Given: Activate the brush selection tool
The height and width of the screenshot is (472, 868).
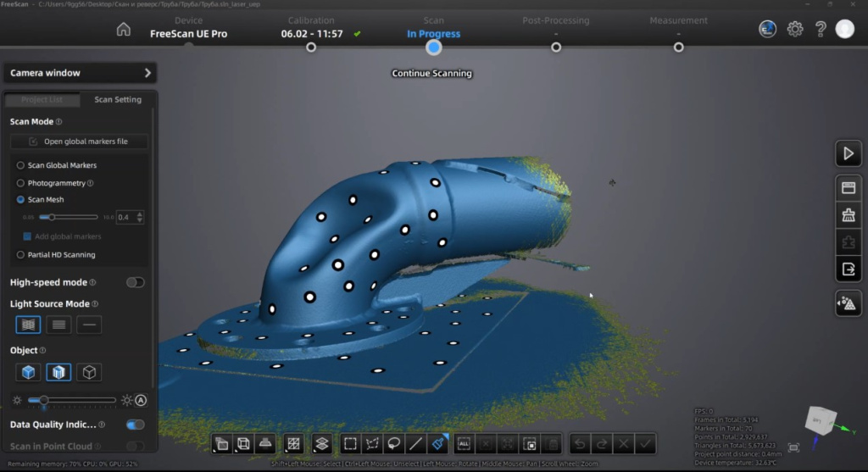Looking at the screenshot, I should coord(437,443).
